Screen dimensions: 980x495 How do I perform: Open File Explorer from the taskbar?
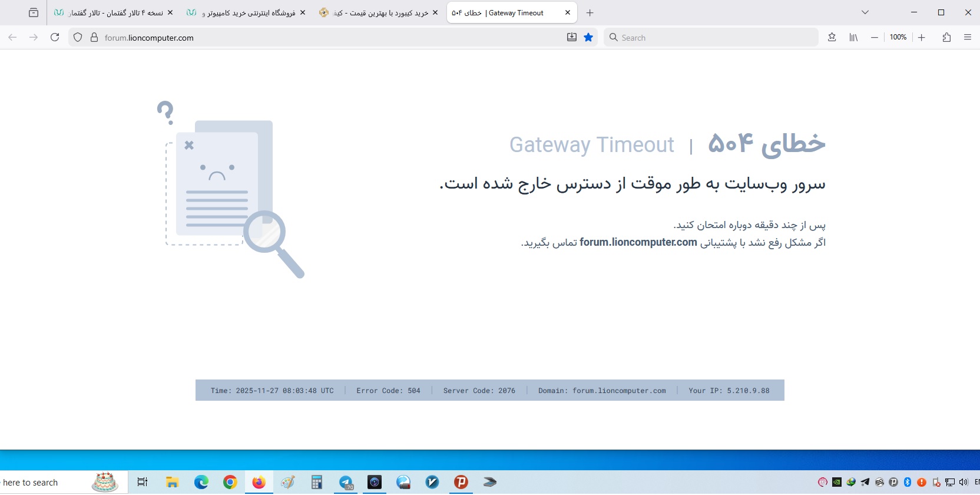coord(172,482)
